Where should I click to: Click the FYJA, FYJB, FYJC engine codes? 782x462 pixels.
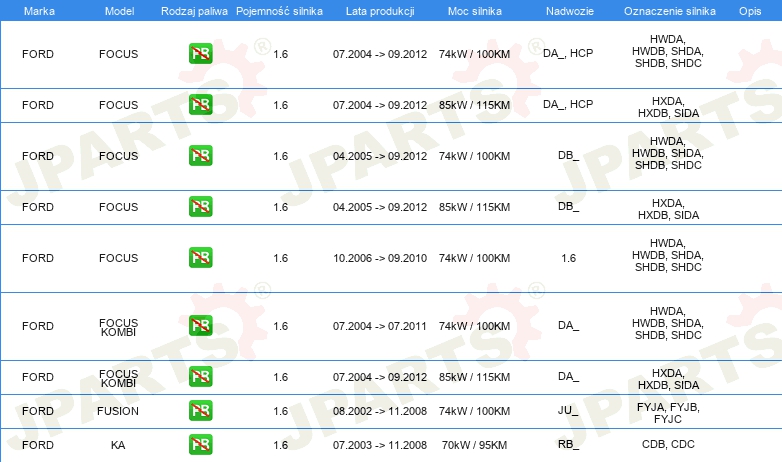click(668, 413)
